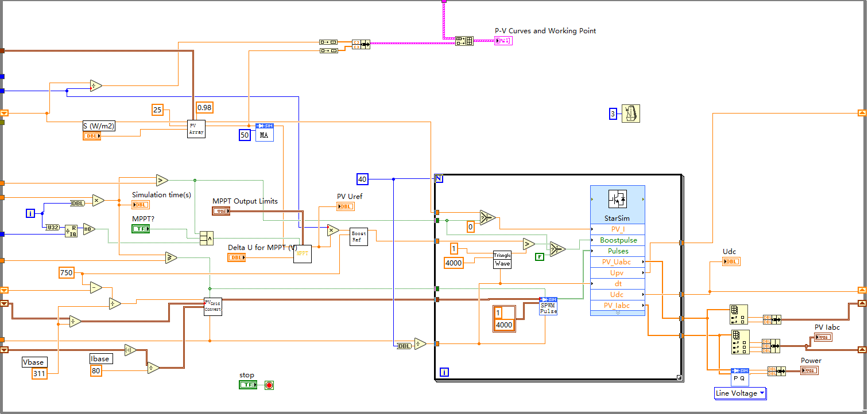Click the red loop stop condition terminal
Screen dimensions: 868x414
click(x=269, y=385)
